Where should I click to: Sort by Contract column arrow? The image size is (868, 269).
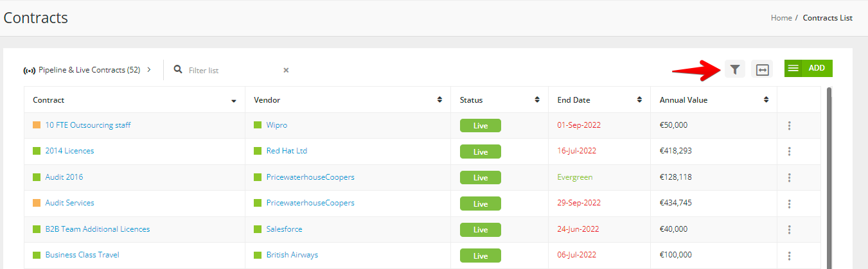(234, 100)
